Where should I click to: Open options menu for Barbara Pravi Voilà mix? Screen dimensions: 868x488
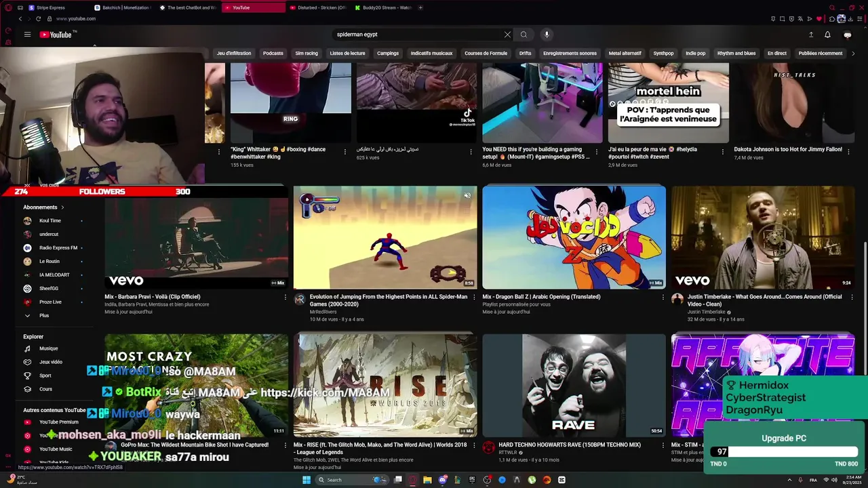coord(285,297)
